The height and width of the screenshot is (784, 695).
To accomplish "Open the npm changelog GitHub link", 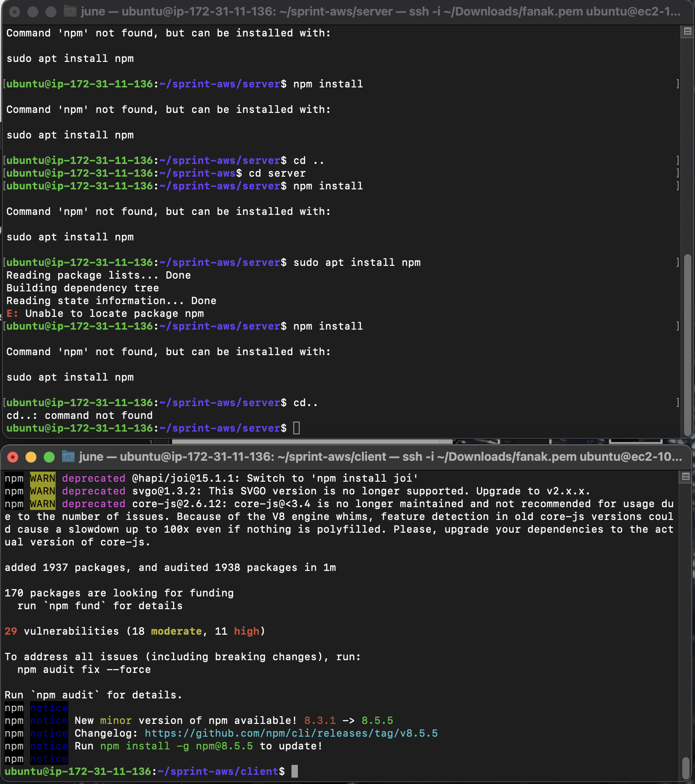I will click(291, 733).
